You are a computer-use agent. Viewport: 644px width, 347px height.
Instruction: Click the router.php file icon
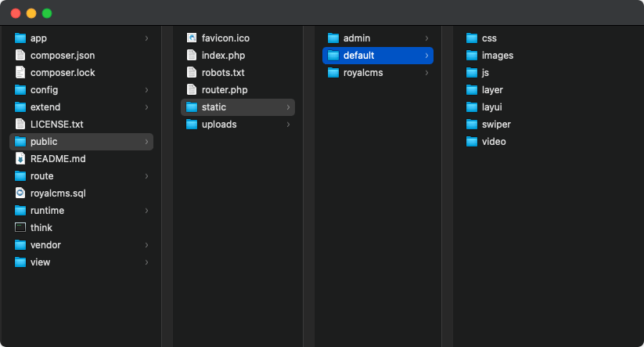192,89
